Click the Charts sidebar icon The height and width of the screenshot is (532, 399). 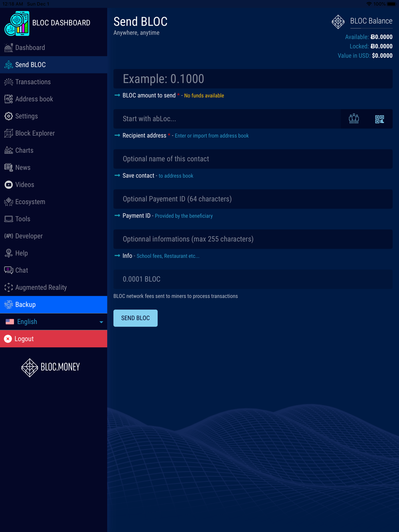tap(8, 151)
